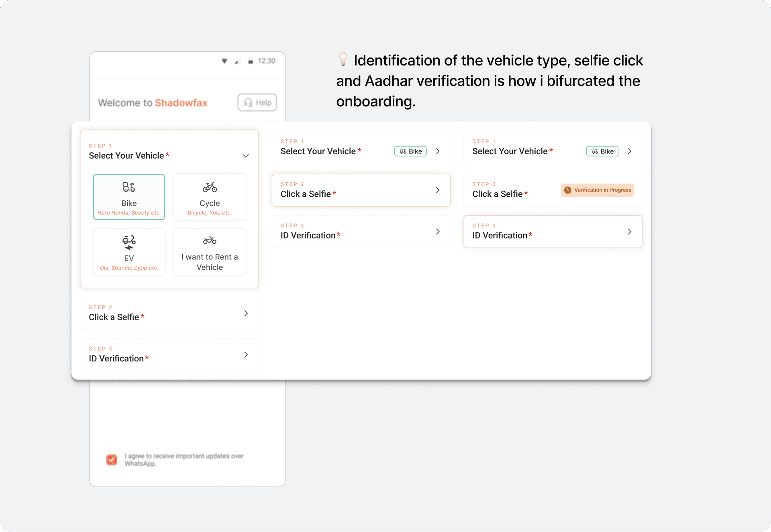This screenshot has height=532, width=771.
Task: Collapse the expanded Select Your Vehicle section
Action: (246, 156)
